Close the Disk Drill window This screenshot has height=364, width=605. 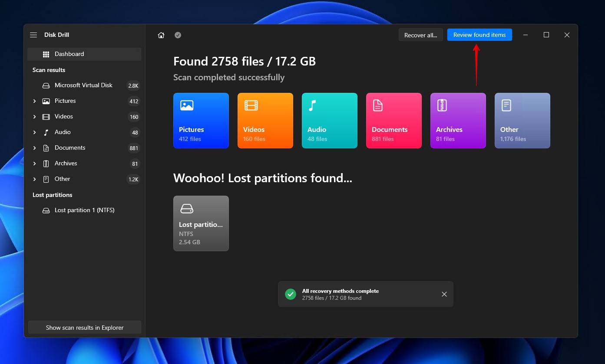(567, 35)
